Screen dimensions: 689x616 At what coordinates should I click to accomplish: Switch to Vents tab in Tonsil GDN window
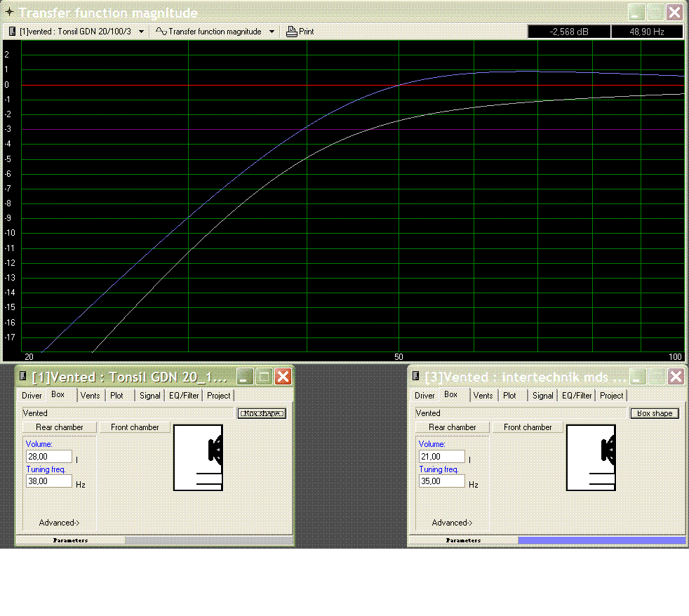pyautogui.click(x=90, y=396)
